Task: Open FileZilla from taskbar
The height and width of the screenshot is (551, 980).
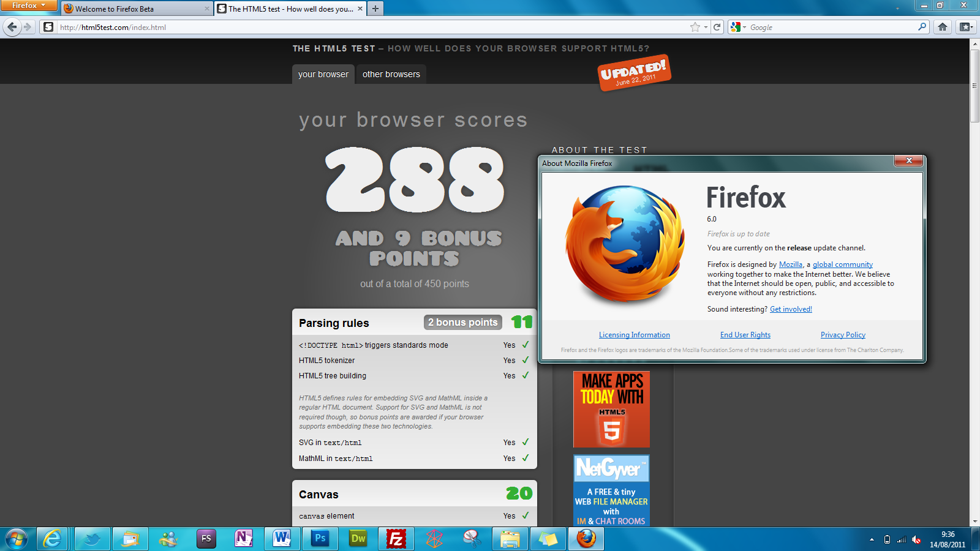Action: click(396, 539)
